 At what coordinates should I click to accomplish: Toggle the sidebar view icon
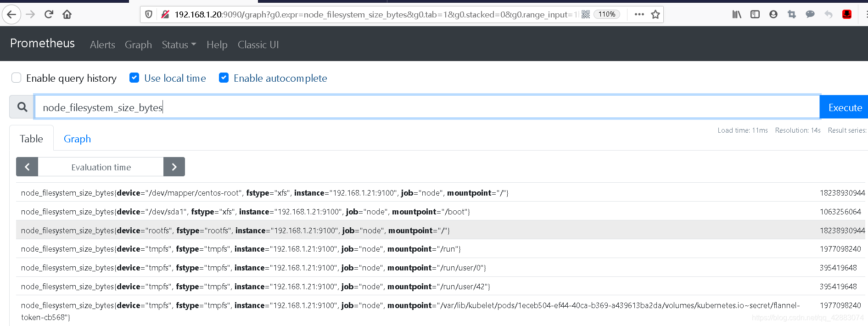[755, 15]
